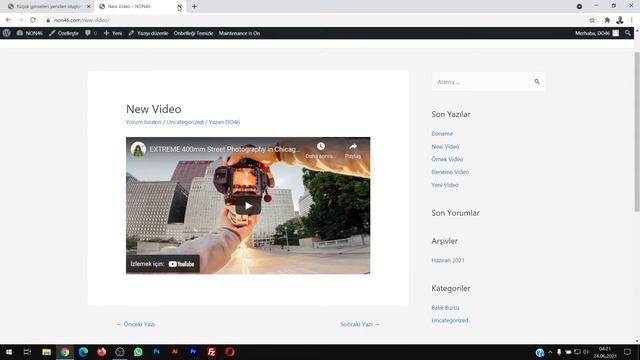Play the embedded YouTube video

[248, 206]
